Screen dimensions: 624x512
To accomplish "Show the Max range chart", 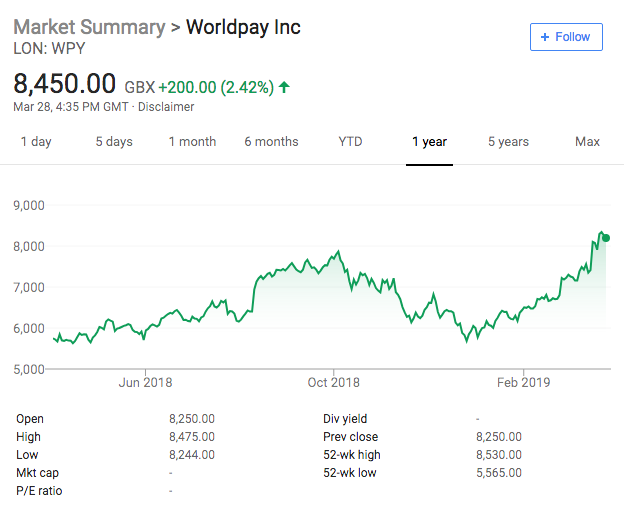I will coord(587,142).
